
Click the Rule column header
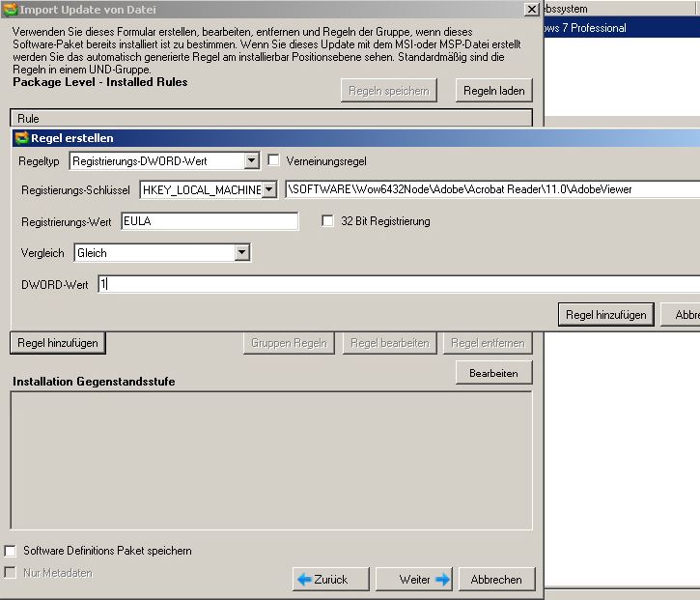point(271,119)
